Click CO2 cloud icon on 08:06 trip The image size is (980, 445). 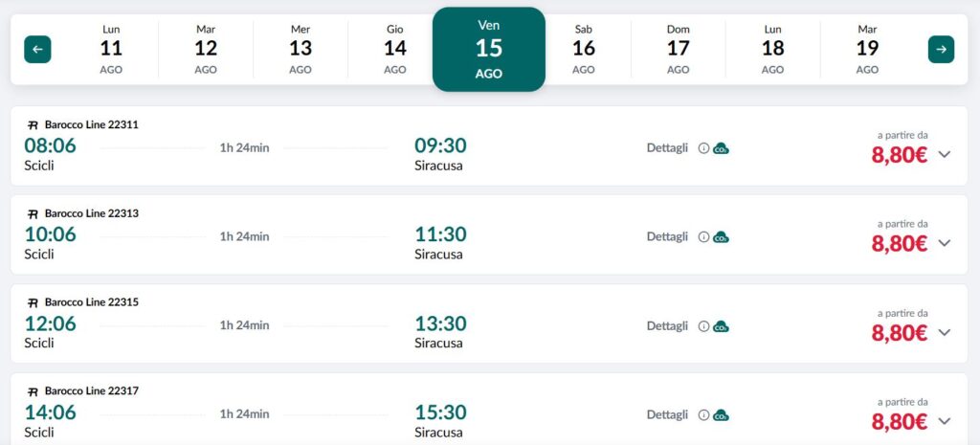tap(722, 148)
